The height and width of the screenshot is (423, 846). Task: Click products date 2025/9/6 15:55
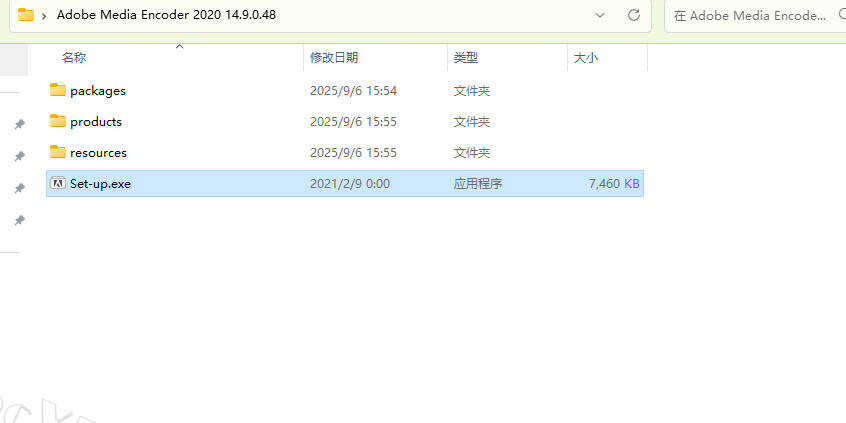tap(353, 122)
